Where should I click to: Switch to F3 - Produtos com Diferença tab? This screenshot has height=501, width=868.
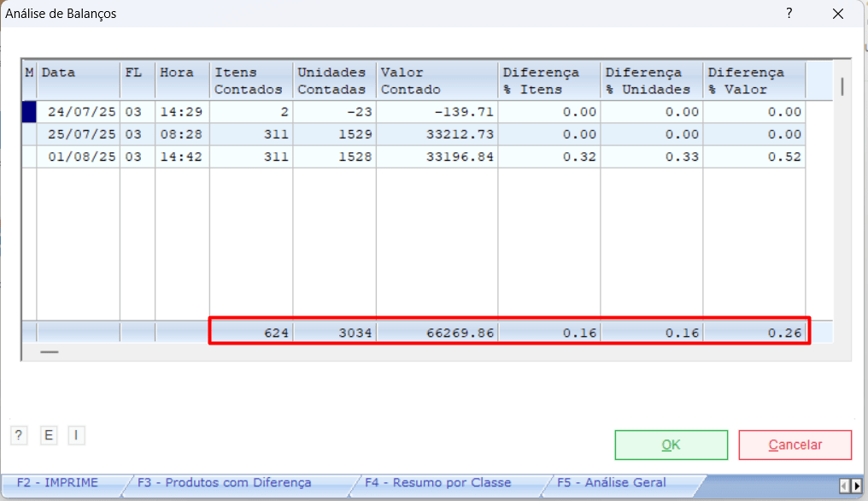click(225, 483)
